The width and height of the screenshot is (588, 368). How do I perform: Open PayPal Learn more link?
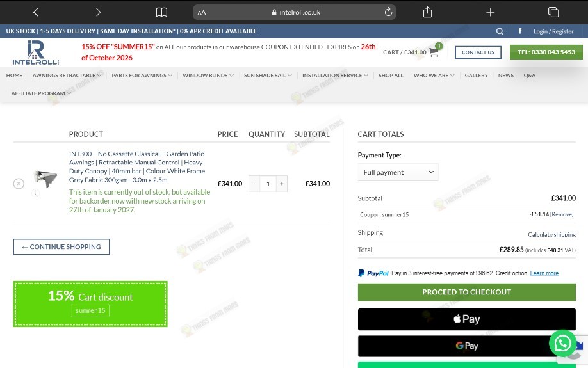[544, 273]
